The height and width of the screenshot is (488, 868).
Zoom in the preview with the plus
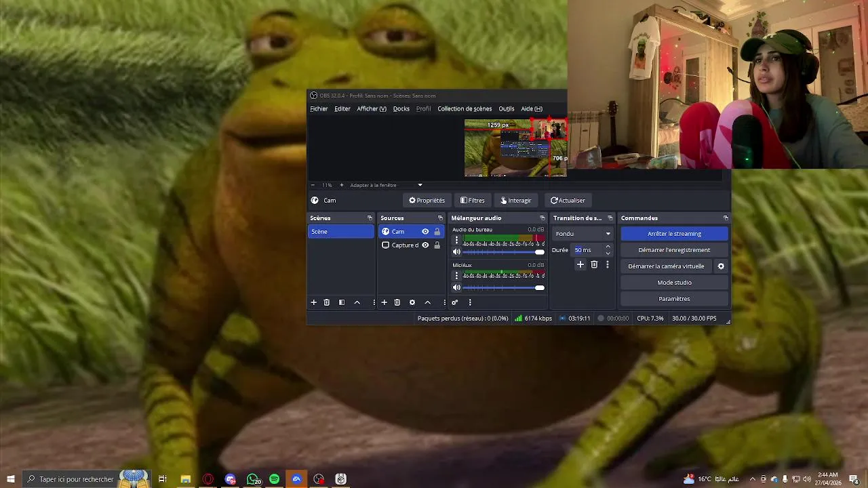click(x=341, y=185)
